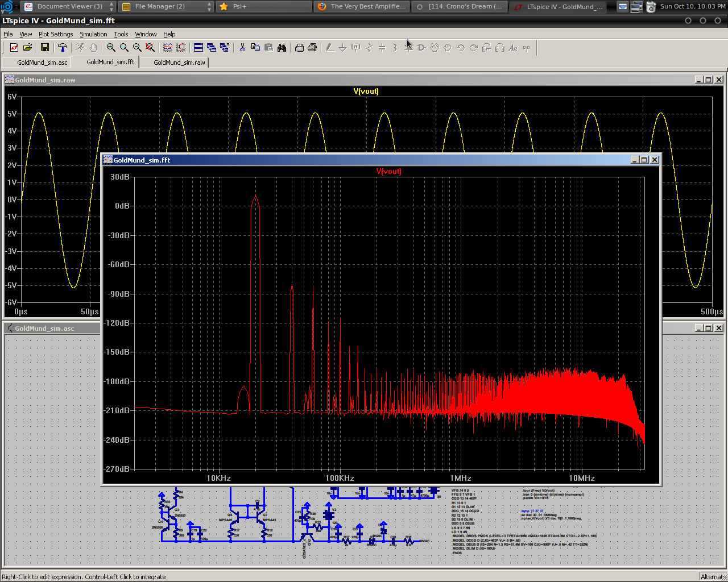The image size is (728, 582).
Task: Open the Plot Settings menu
Action: [x=56, y=34]
